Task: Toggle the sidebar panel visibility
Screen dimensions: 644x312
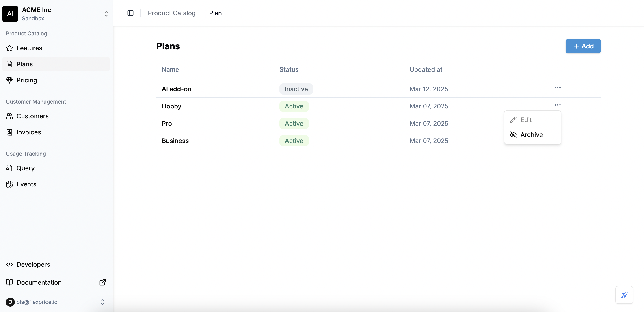Action: [x=130, y=13]
